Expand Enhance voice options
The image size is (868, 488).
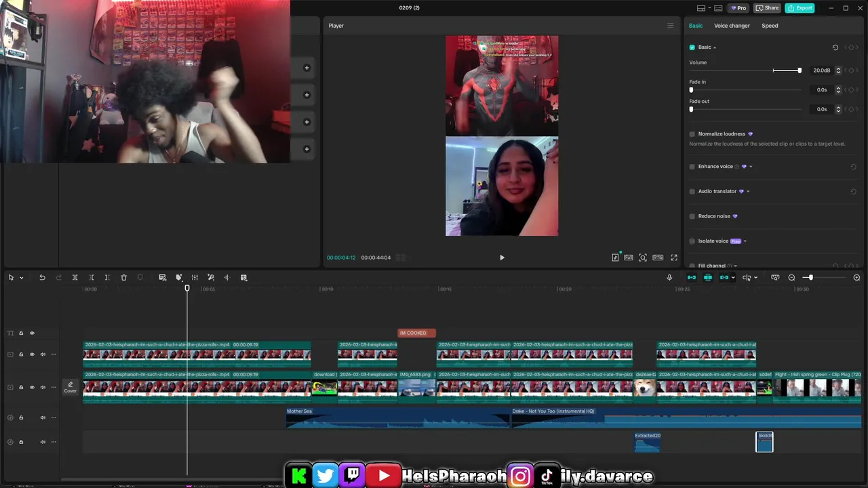tap(751, 167)
